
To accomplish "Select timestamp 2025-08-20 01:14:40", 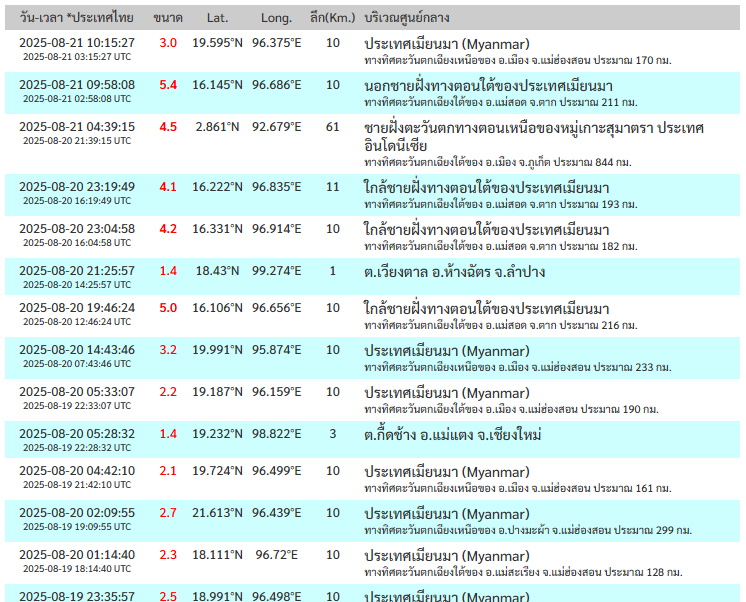I will point(77,554).
